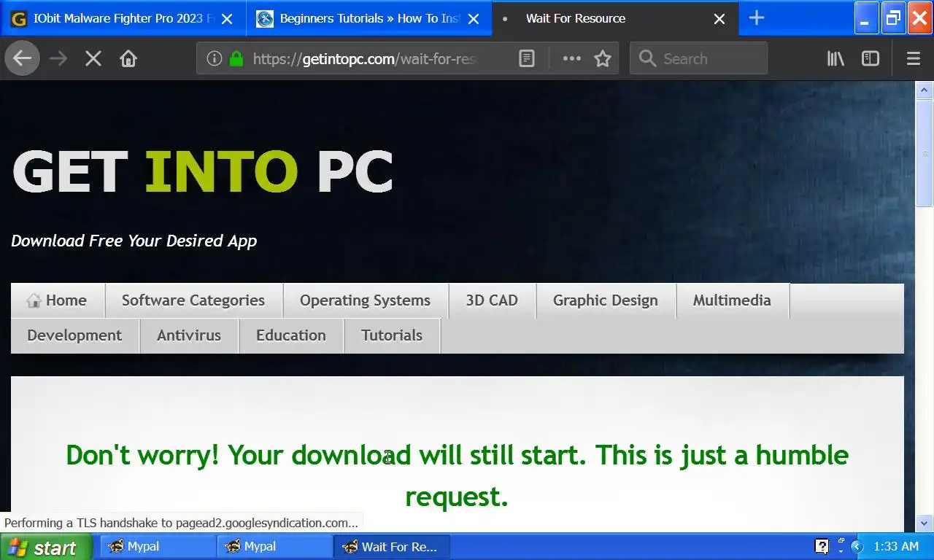
Task: Click 'Download Free Your Desired App' tagline
Action: click(134, 241)
